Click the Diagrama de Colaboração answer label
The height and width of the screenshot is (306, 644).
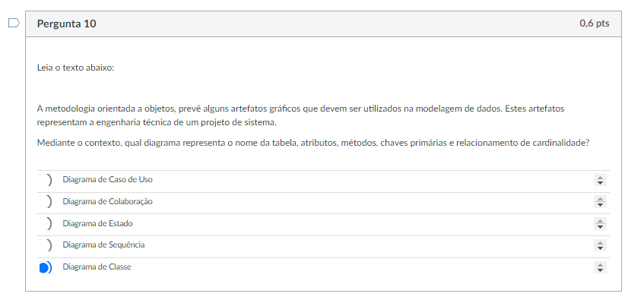(108, 201)
